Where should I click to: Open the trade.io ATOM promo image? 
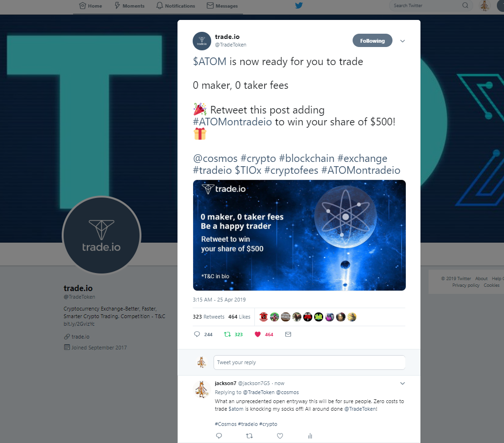pos(299,236)
